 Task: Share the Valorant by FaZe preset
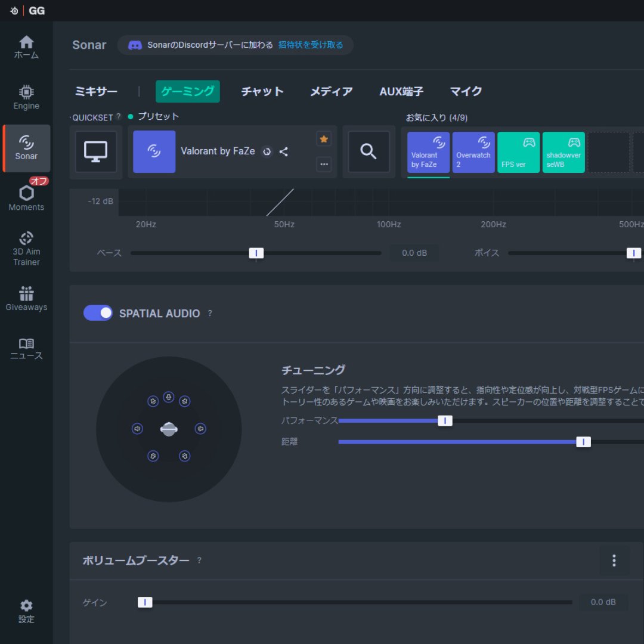[283, 151]
